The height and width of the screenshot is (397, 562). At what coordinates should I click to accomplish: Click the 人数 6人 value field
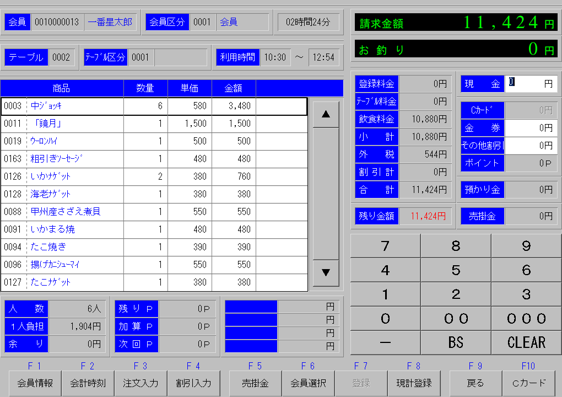(x=77, y=309)
